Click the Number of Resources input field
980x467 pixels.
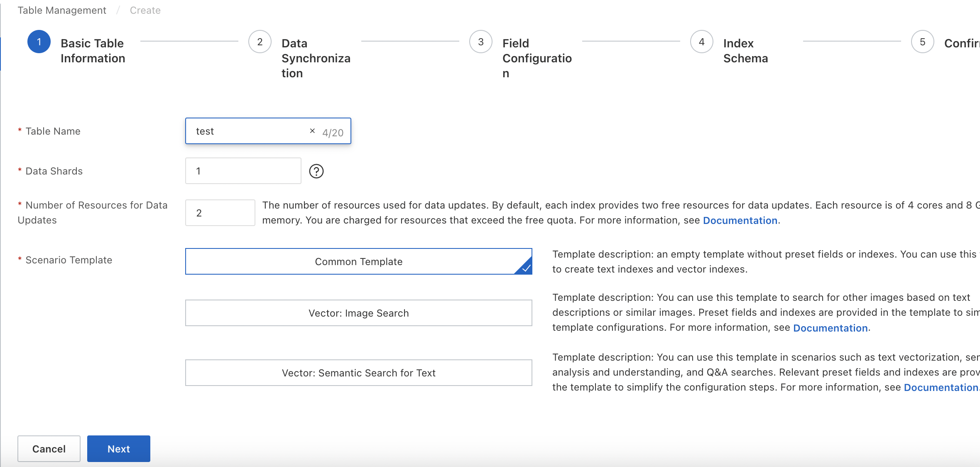tap(220, 213)
